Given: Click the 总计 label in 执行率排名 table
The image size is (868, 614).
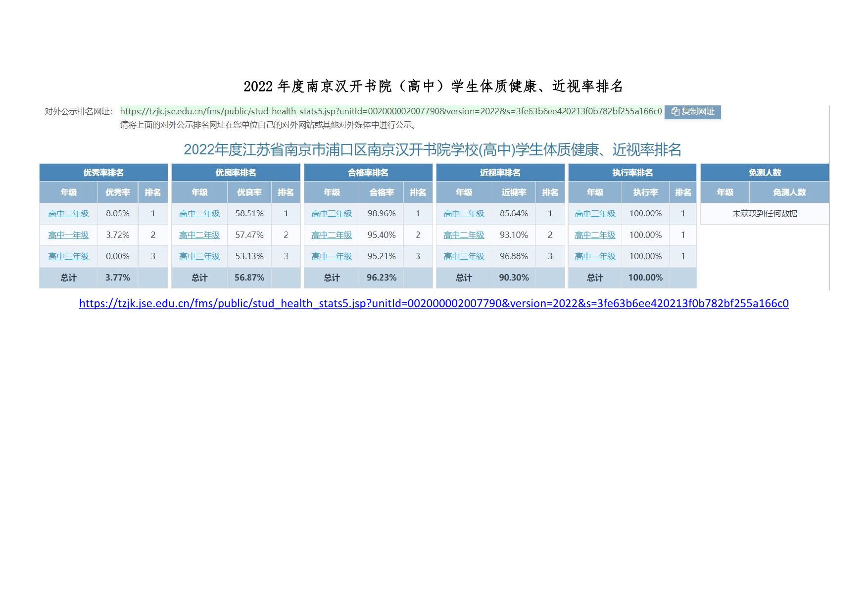Looking at the screenshot, I should coord(595,278).
